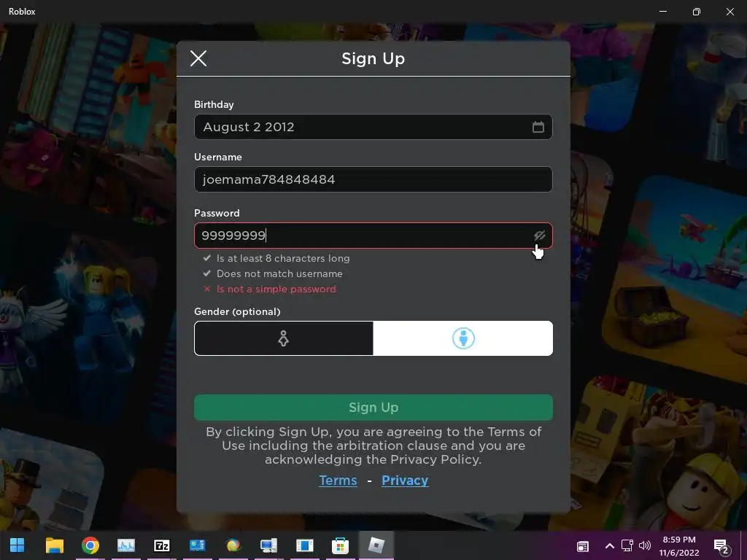747x560 pixels.
Task: Open network status tray icon
Action: pos(627,545)
